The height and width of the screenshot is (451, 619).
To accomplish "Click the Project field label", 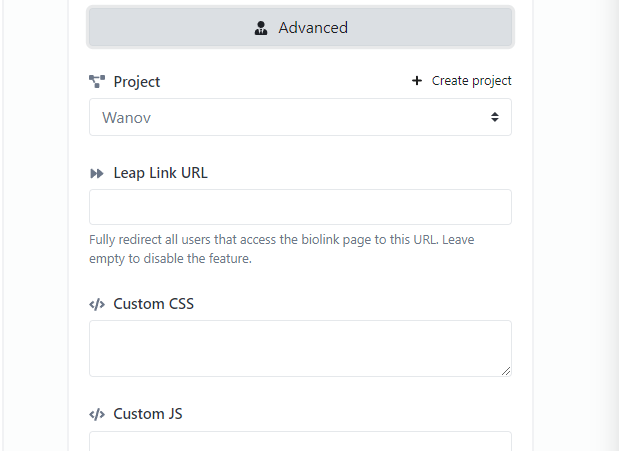I will click(x=137, y=82).
